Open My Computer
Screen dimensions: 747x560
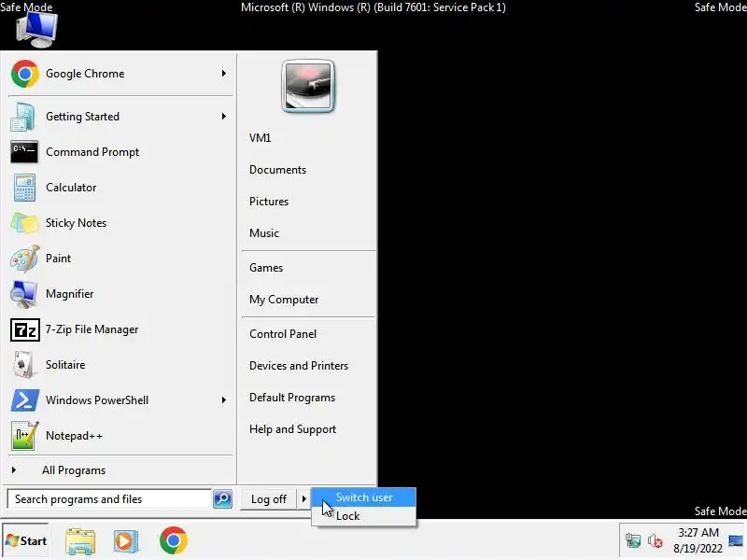click(284, 300)
